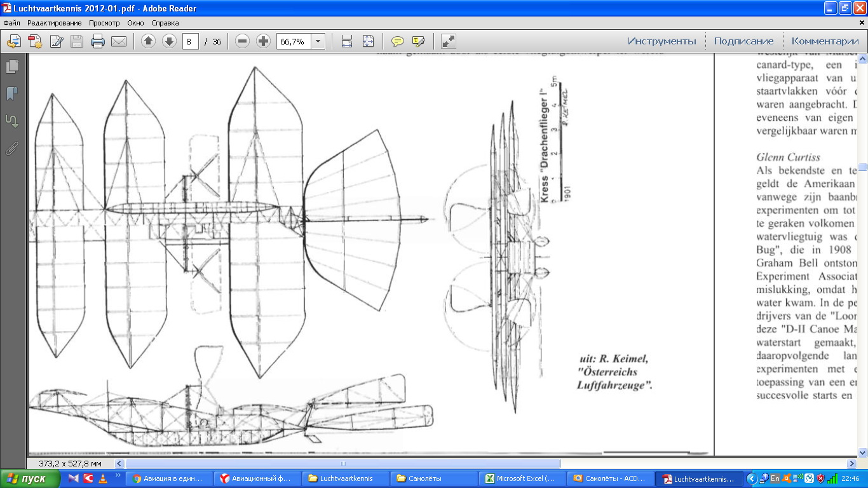This screenshot has width=868, height=488.
Task: Show the bookmarks panel
Action: tap(12, 94)
